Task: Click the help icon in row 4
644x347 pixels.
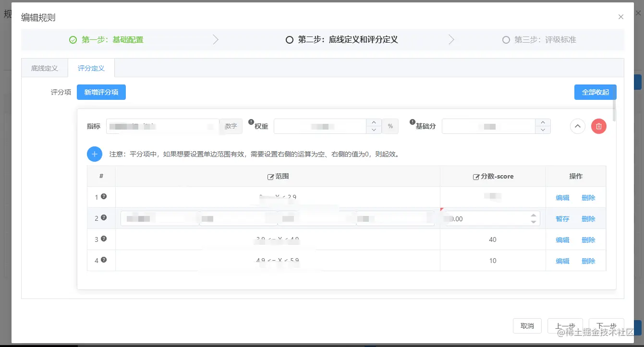Action: [104, 260]
